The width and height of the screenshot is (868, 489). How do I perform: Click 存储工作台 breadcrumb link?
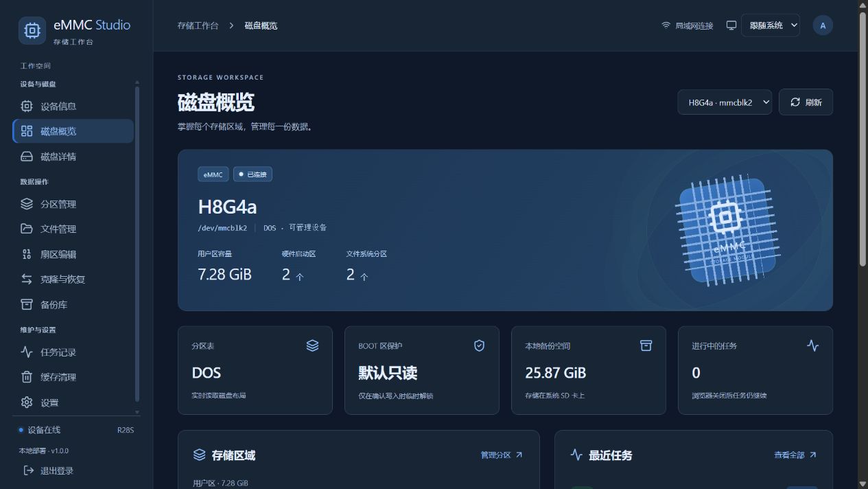[x=198, y=25]
